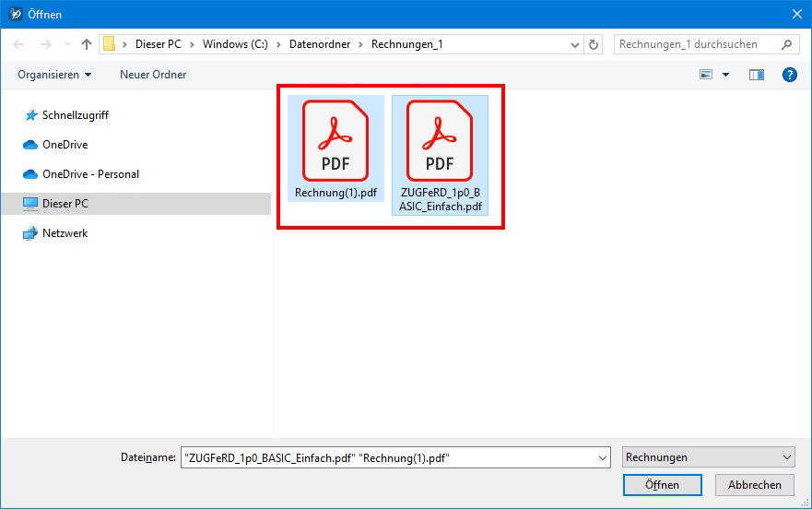Click the refresh icon beside address bar
The image size is (812, 509).
[594, 44]
